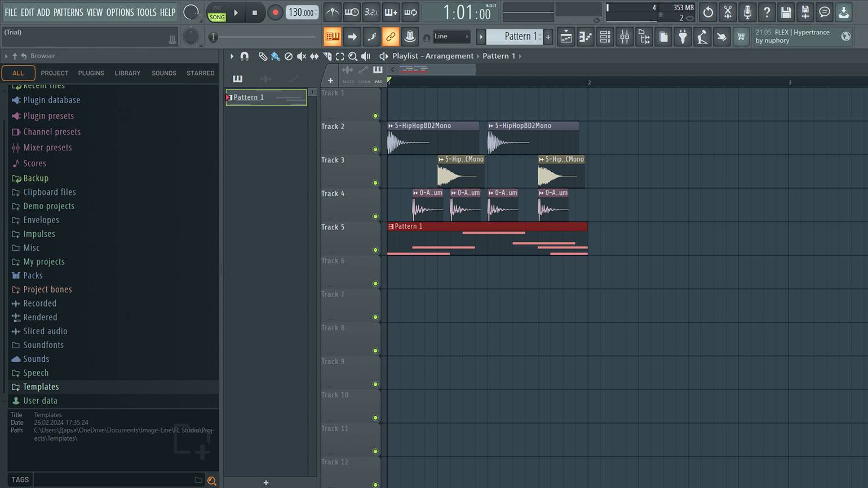
Task: Expand the pattern list arrow before Pattern 1
Action: 481,37
